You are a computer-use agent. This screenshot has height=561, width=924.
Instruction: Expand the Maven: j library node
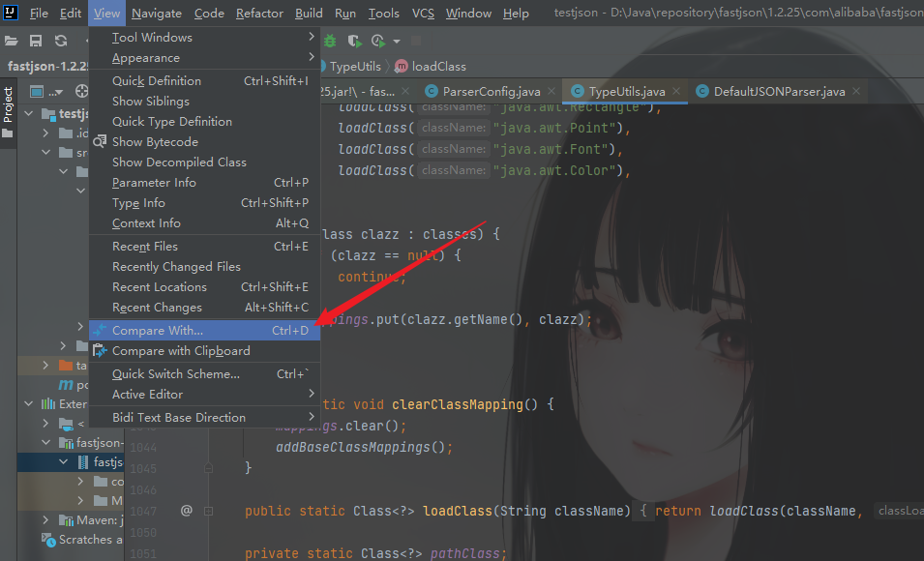pos(46,519)
